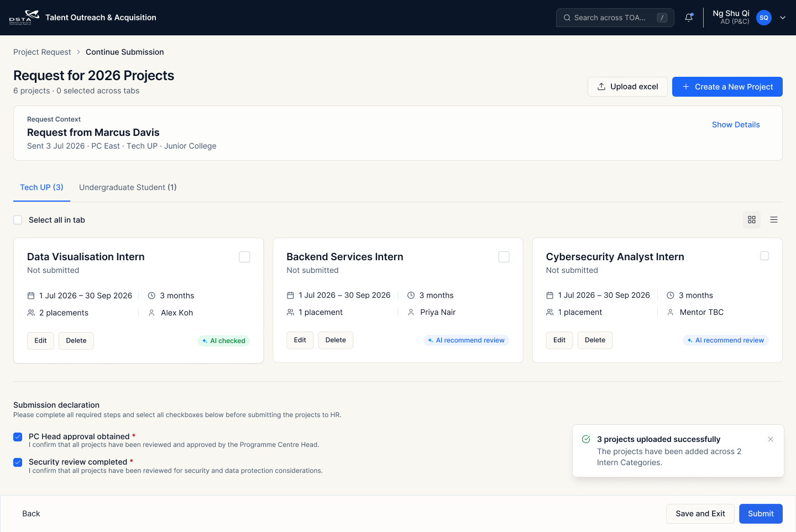Click person icon beside Mentor TBC
The width and height of the screenshot is (796, 532).
(670, 312)
